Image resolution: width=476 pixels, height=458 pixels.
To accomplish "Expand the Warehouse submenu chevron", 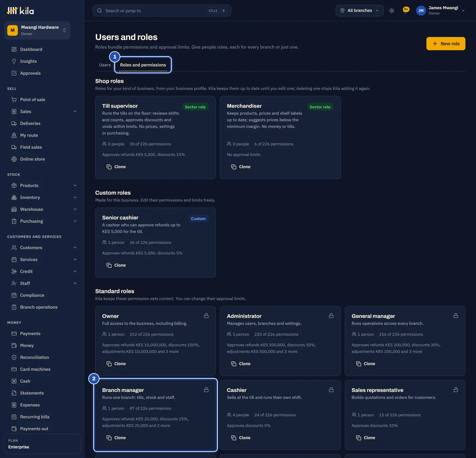I will [x=75, y=209].
